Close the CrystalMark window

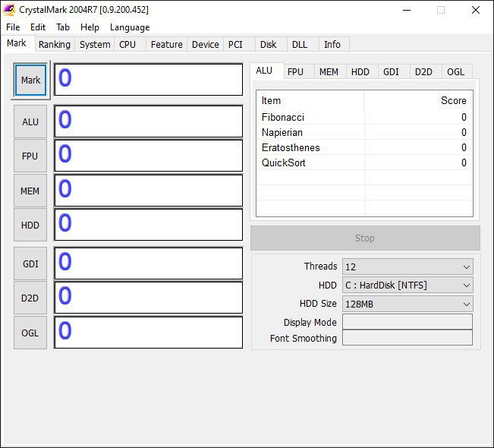[x=476, y=10]
